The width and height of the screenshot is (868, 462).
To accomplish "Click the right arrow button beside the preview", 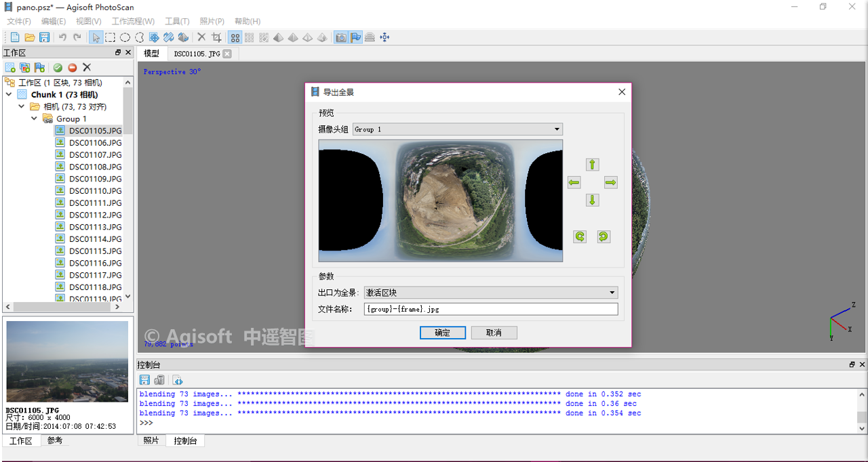I will coord(610,183).
